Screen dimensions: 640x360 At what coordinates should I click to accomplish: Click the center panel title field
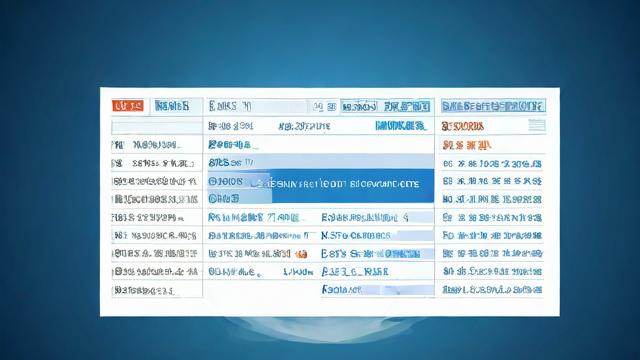tap(257, 106)
